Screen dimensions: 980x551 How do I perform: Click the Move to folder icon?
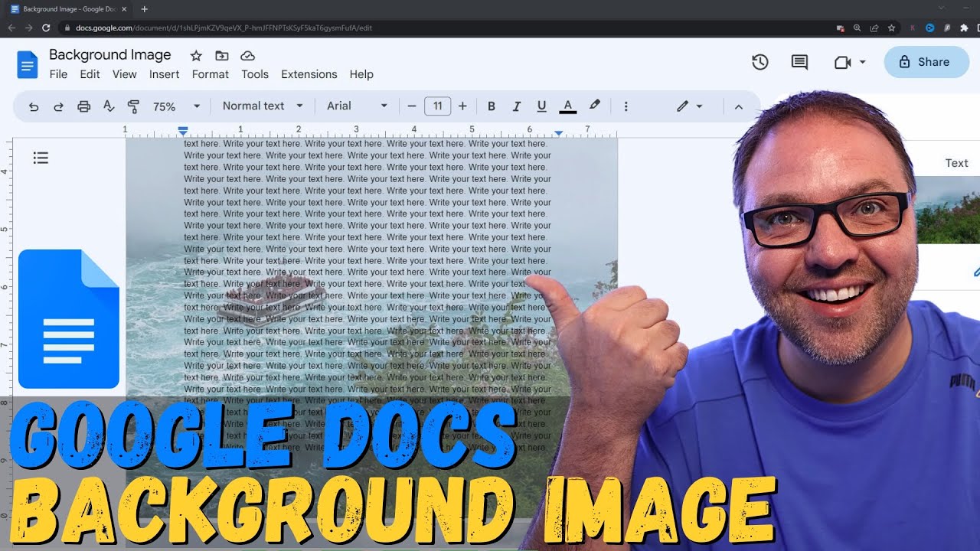pos(222,55)
